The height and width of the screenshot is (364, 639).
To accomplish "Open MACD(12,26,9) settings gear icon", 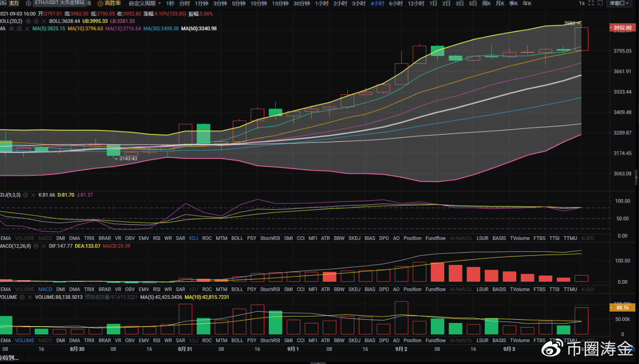I will pos(35,246).
